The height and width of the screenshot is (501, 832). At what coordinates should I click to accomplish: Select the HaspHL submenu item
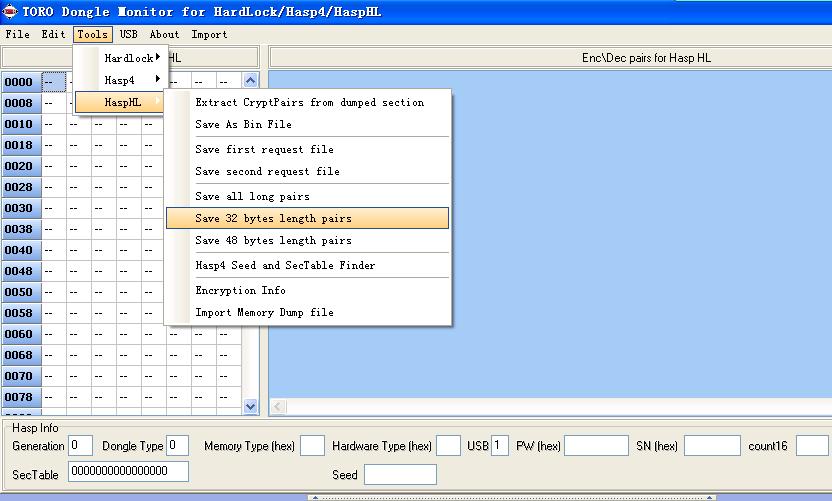(x=120, y=102)
